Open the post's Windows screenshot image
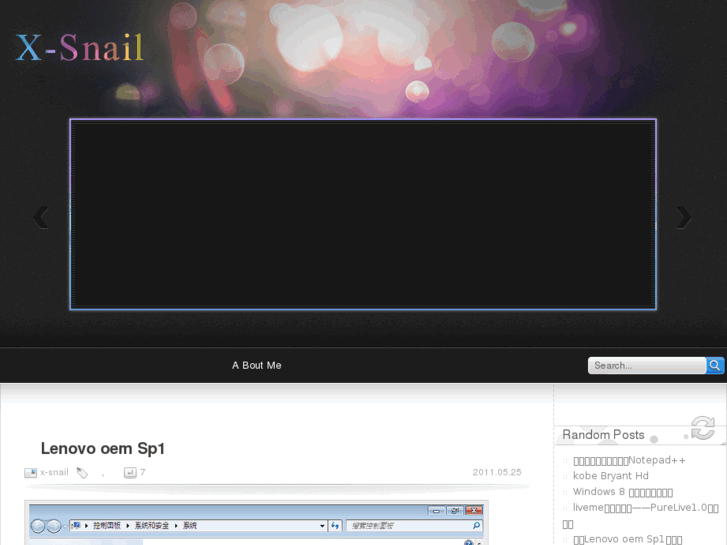The width and height of the screenshot is (727, 545). 256,523
